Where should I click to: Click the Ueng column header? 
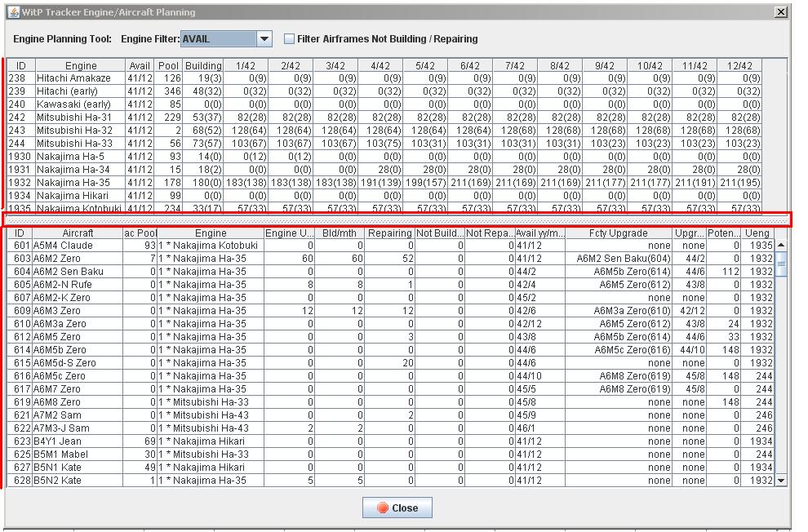pos(757,233)
